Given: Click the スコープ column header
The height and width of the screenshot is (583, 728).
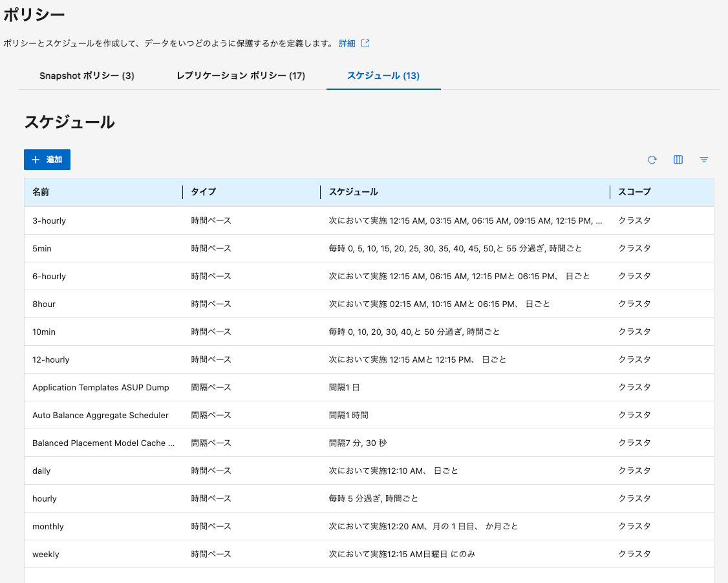Looking at the screenshot, I should point(634,192).
